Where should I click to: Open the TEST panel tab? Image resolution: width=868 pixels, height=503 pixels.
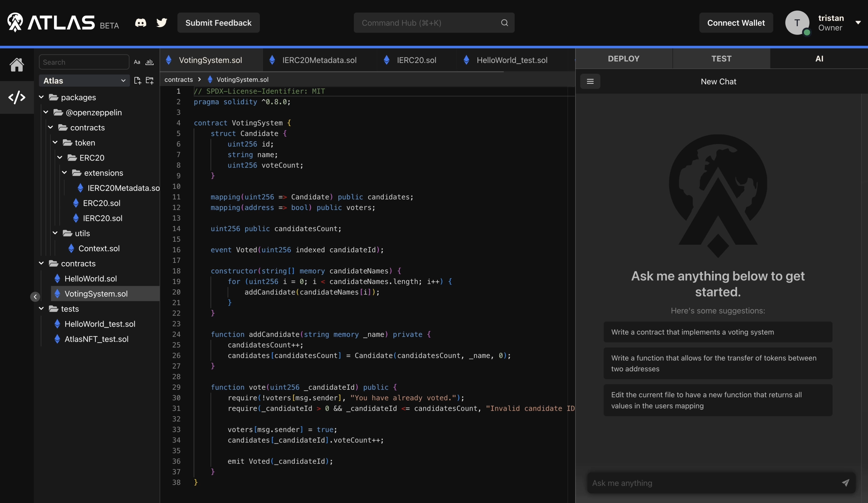(x=721, y=59)
